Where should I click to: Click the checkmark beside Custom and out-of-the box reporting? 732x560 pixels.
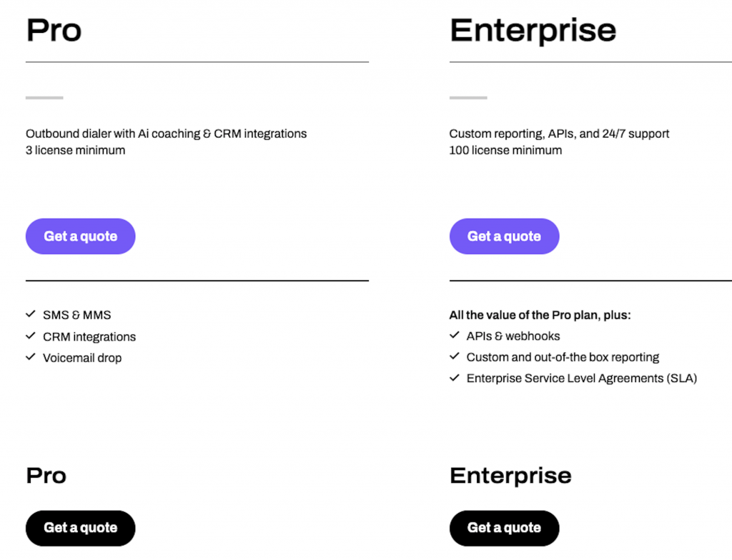455,356
